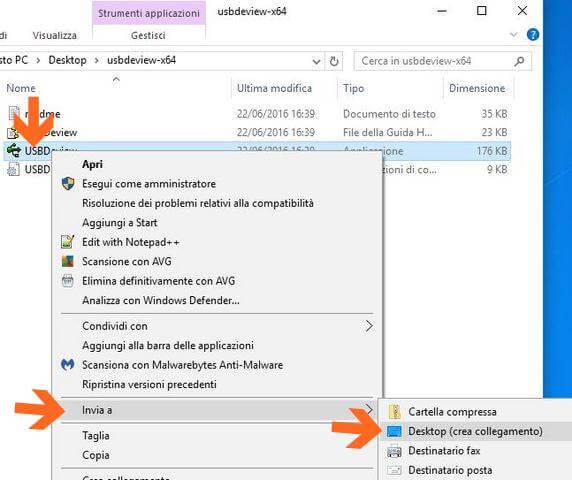The image size is (572, 480).
Task: Select Scansione con AVG
Action: click(x=127, y=261)
